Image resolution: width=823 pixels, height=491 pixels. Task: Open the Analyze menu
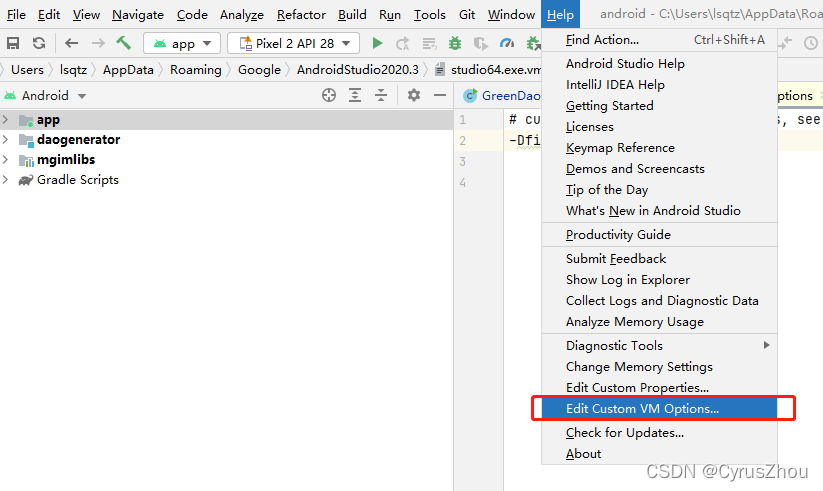[241, 15]
